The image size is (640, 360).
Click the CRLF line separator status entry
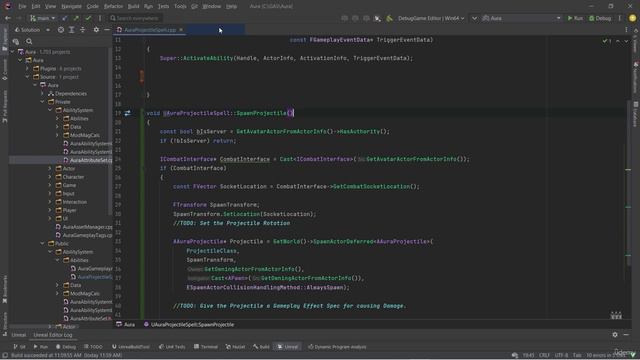coord(544,355)
